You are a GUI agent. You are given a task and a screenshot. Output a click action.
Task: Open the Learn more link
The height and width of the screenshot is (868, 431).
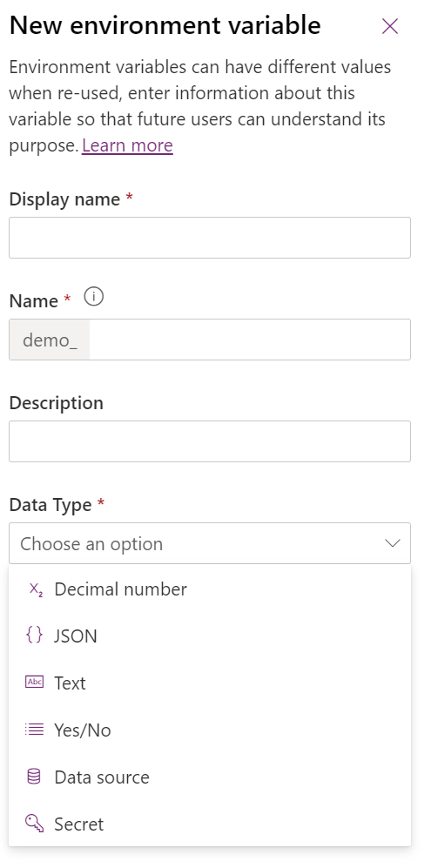point(127,145)
